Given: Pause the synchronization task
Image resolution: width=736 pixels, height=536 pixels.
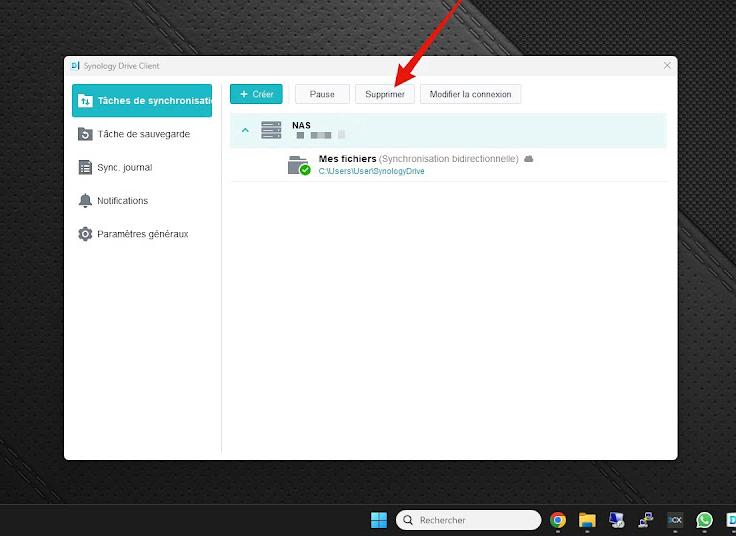Looking at the screenshot, I should [322, 94].
